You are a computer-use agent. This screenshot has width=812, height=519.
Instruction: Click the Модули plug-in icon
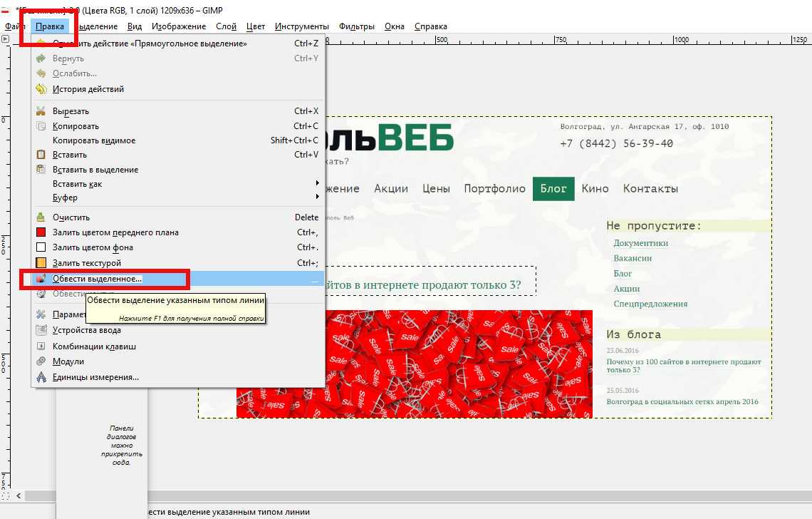41,361
